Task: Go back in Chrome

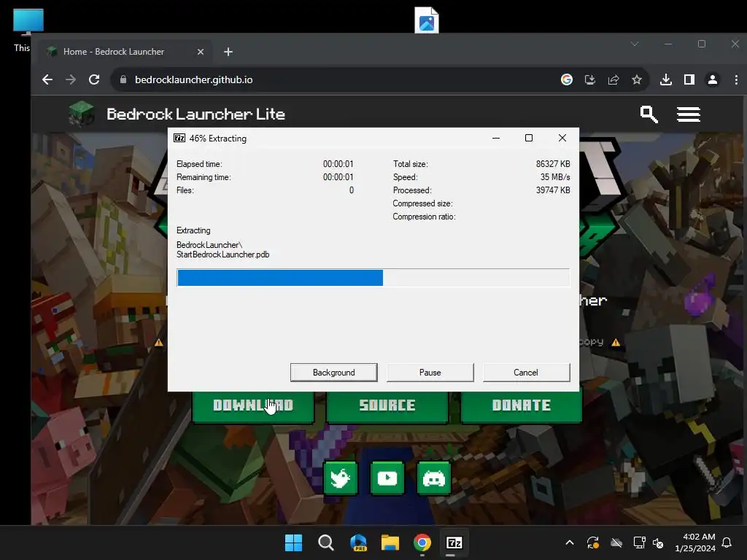Action: (47, 79)
